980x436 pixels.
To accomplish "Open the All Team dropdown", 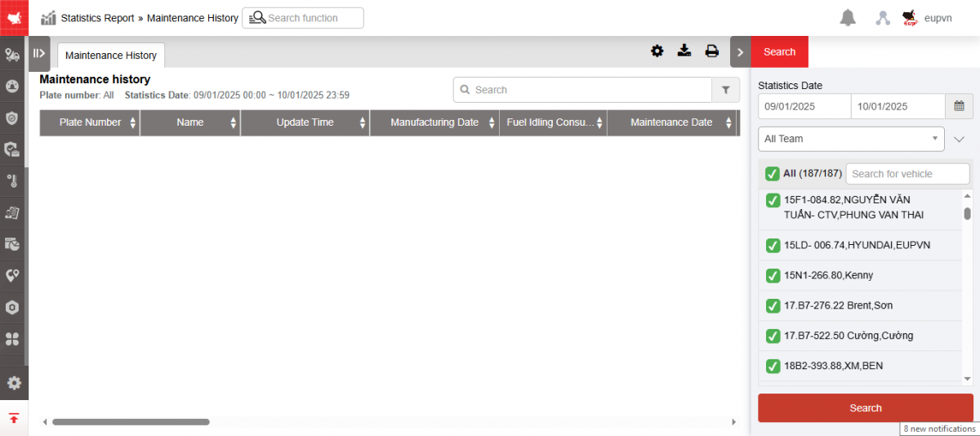I will point(851,139).
